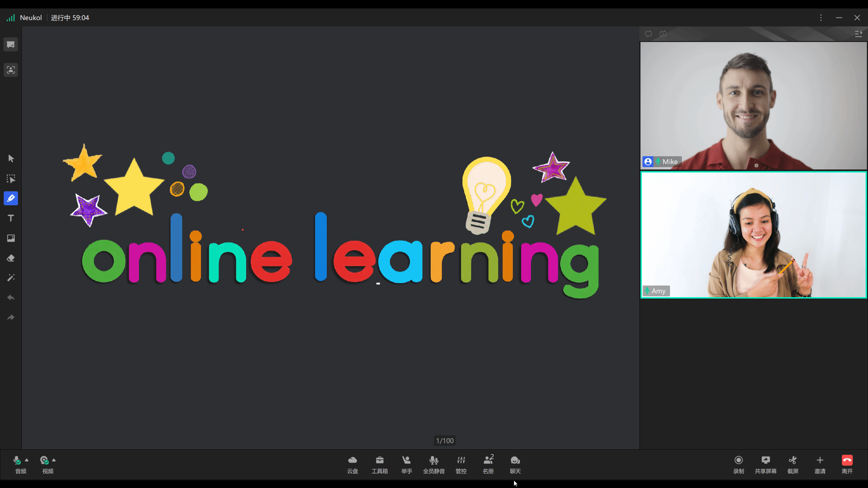The image size is (868, 488).
Task: Click Mike's microphone status icon
Action: [x=658, y=162]
